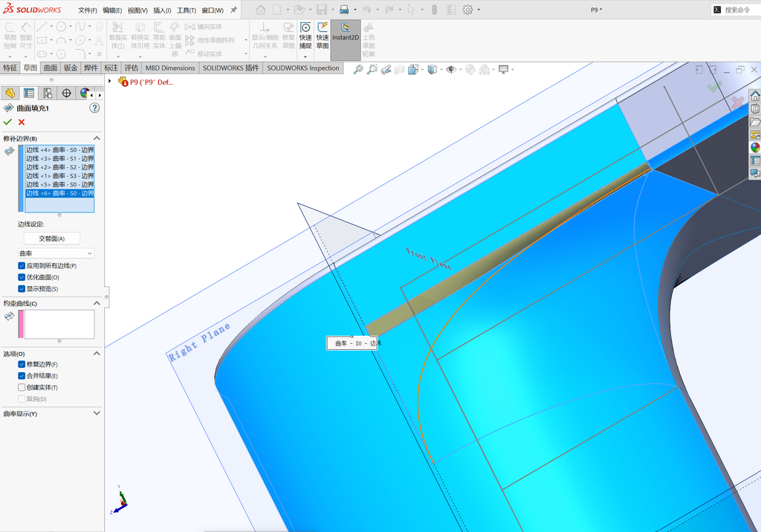Toggle 合并结果 checkbox

(22, 376)
